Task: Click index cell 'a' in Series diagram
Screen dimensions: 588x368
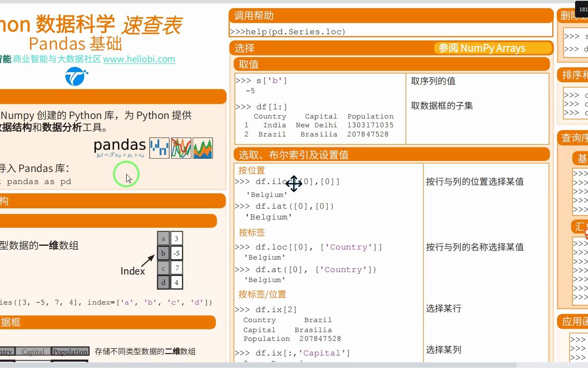Action: click(163, 239)
